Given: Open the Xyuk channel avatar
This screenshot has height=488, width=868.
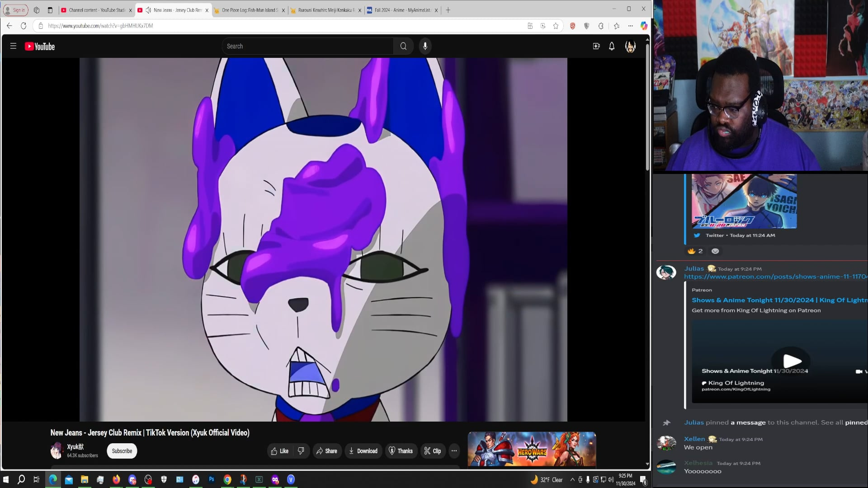Looking at the screenshot, I should pos(57,451).
